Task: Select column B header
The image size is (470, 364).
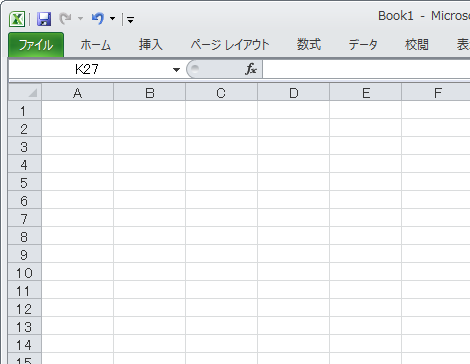Action: pos(150,92)
